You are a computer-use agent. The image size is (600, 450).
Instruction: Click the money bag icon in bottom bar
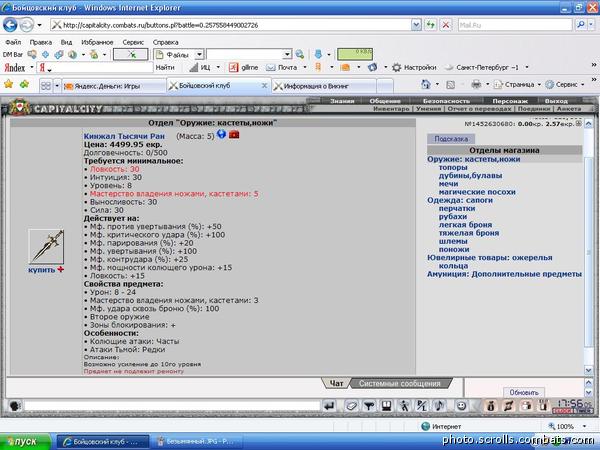(x=491, y=406)
